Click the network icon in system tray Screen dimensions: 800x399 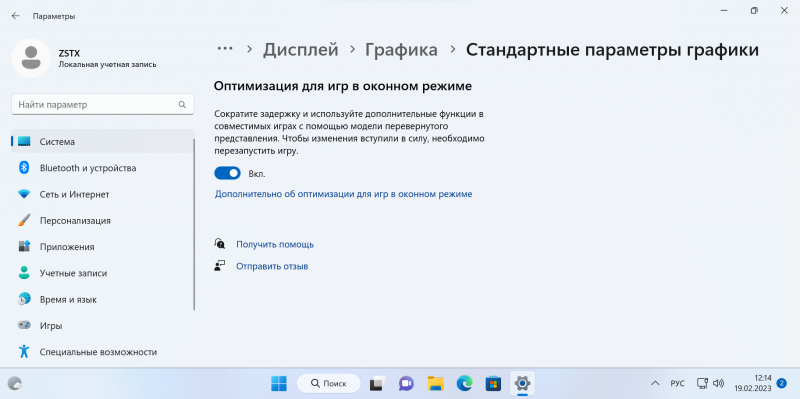coord(703,383)
